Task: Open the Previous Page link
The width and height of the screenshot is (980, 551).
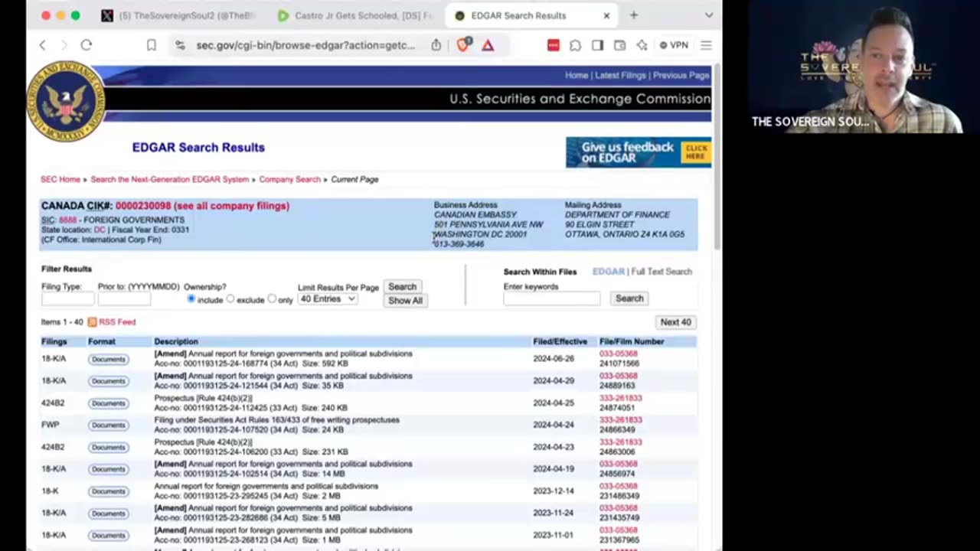Action: pyautogui.click(x=681, y=75)
